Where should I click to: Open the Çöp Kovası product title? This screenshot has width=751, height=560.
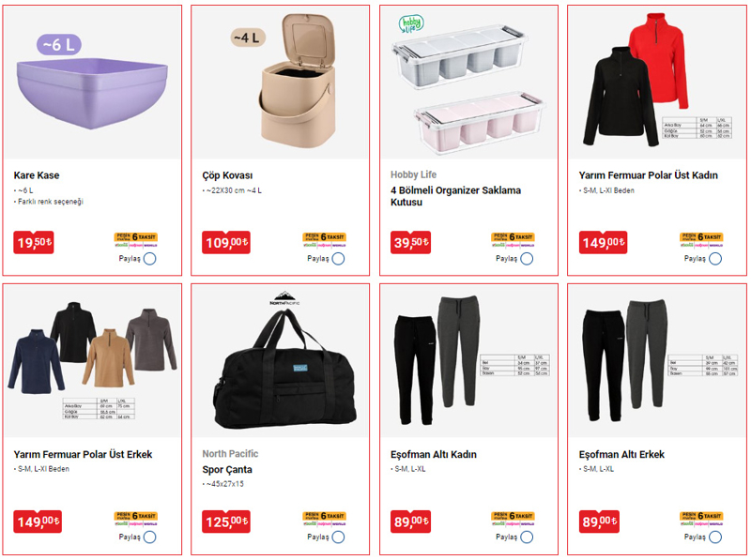click(x=227, y=175)
